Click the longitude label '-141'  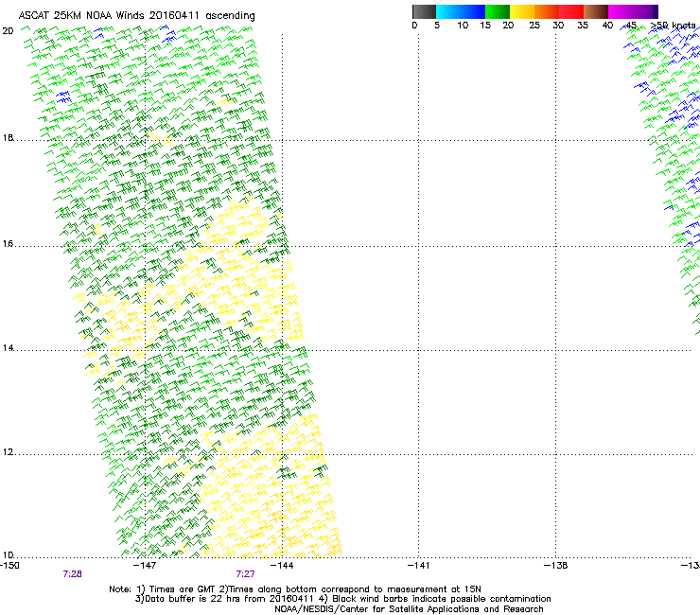pyautogui.click(x=419, y=566)
